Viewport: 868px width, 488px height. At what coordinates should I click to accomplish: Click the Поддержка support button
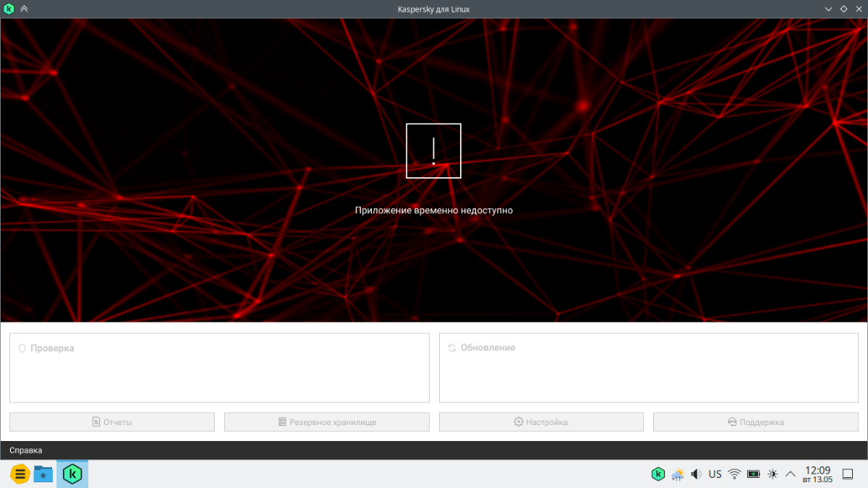756,422
